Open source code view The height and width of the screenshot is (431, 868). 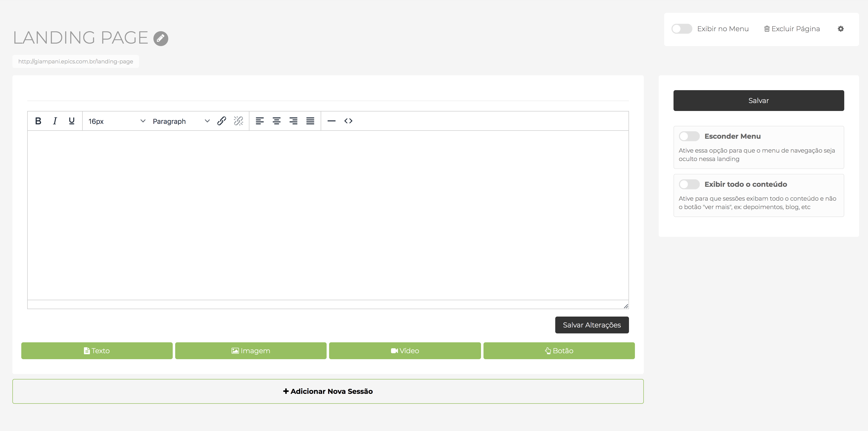[x=348, y=121]
